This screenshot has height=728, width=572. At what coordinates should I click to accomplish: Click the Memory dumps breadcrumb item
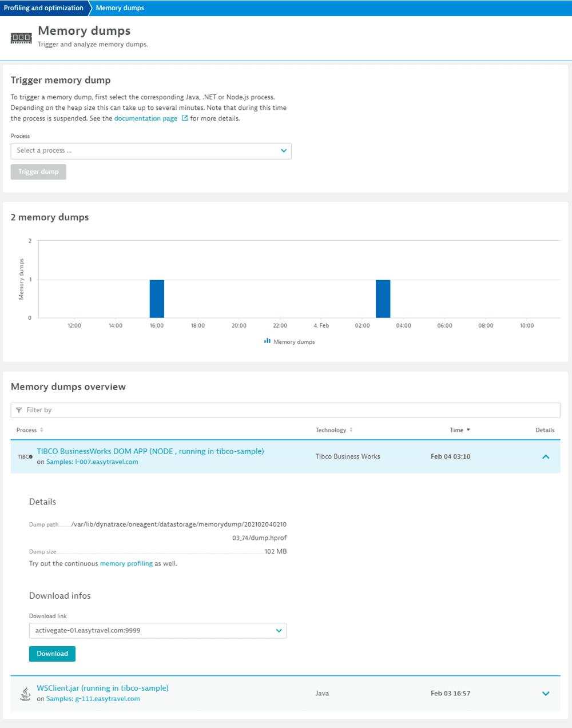coord(120,7)
